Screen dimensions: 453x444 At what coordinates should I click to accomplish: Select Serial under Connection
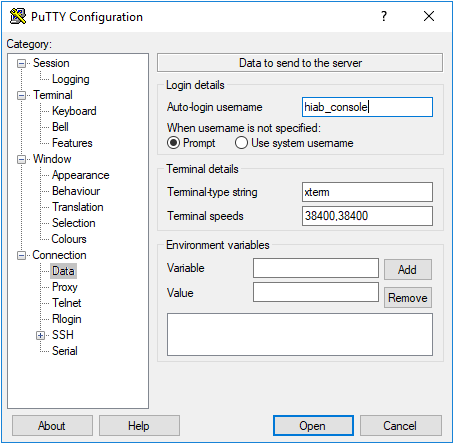[x=65, y=351]
